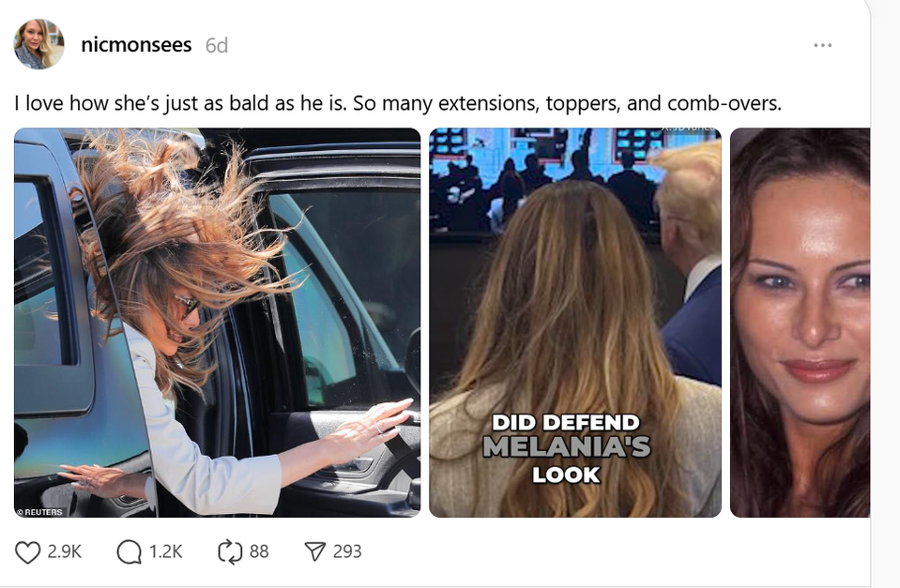Viewport: 900px width, 588px height.
Task: Click the 2.9K likes count
Action: 64,551
